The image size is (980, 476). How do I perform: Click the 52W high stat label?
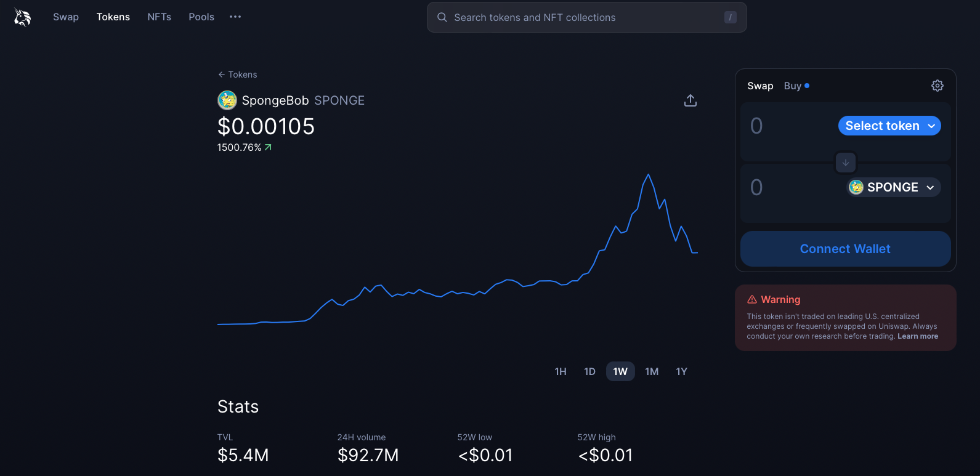point(597,437)
